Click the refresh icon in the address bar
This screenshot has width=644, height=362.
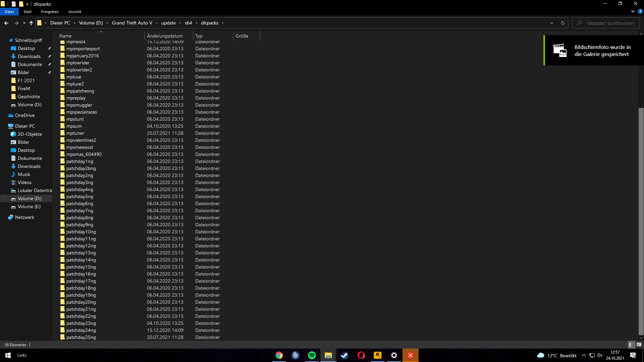(x=563, y=23)
